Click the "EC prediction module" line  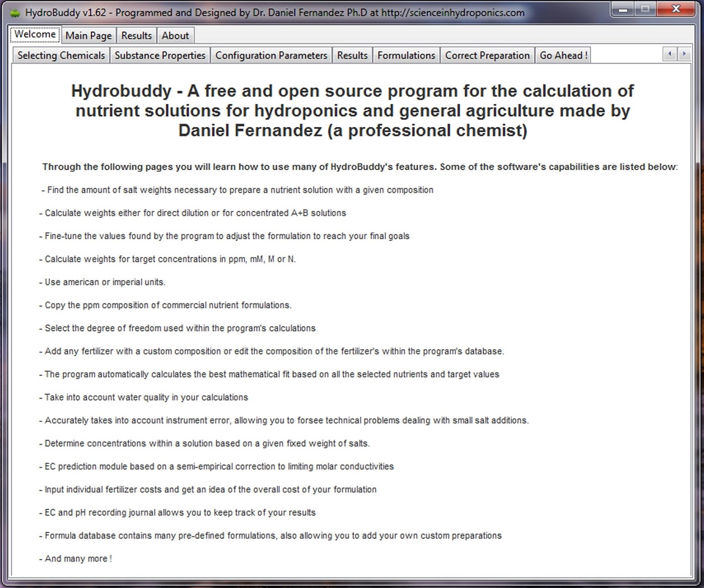[x=216, y=467]
